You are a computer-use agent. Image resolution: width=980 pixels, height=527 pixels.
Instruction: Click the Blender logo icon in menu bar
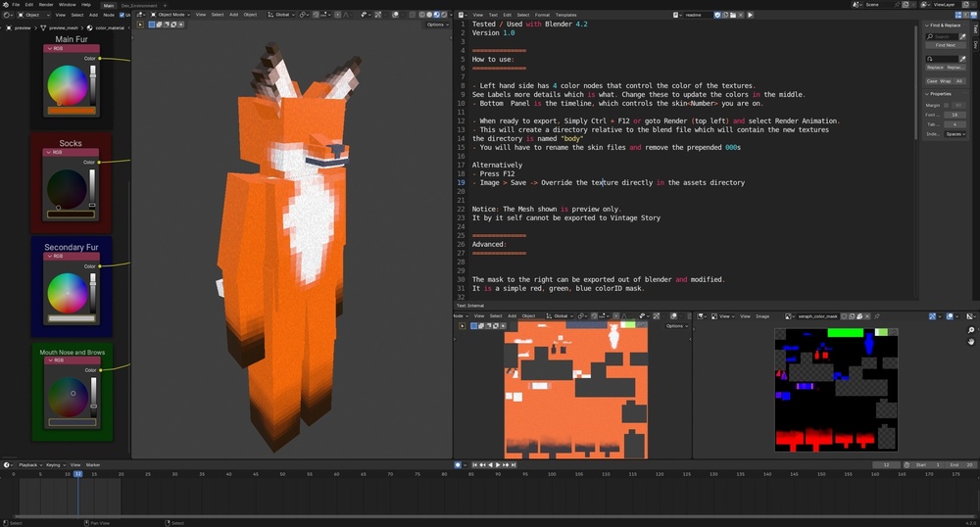click(x=5, y=5)
